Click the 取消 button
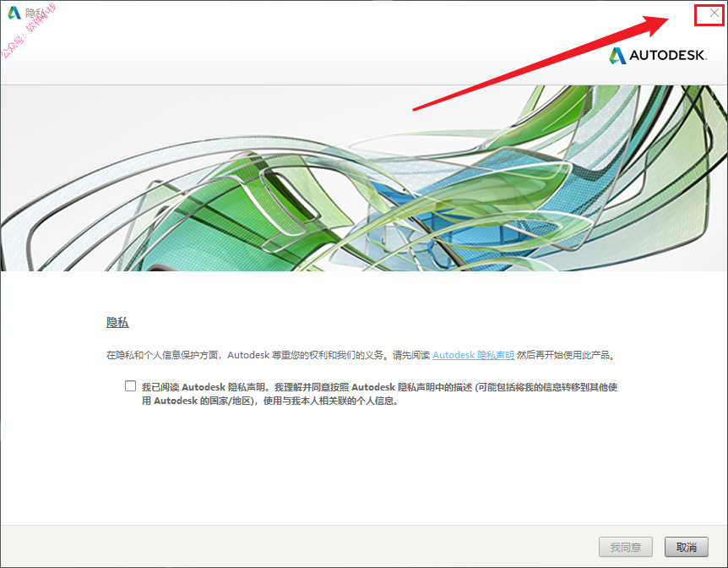The image size is (728, 568). click(x=687, y=547)
